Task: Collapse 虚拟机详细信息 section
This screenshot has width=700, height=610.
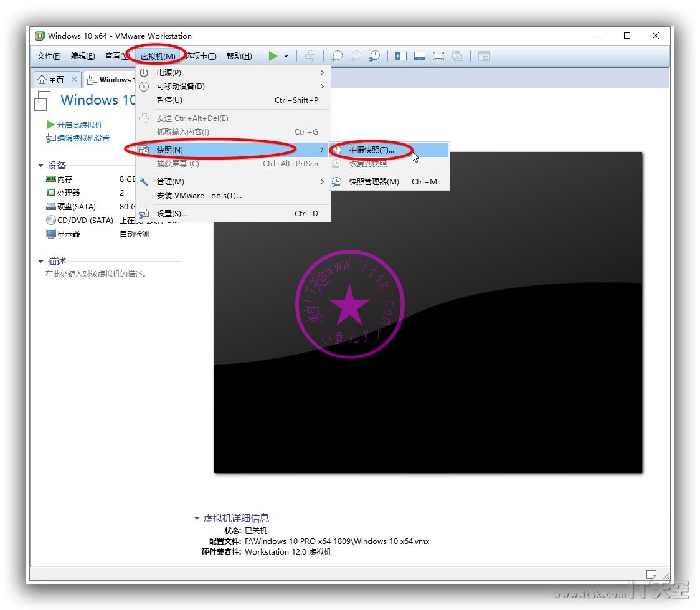Action: [x=197, y=518]
